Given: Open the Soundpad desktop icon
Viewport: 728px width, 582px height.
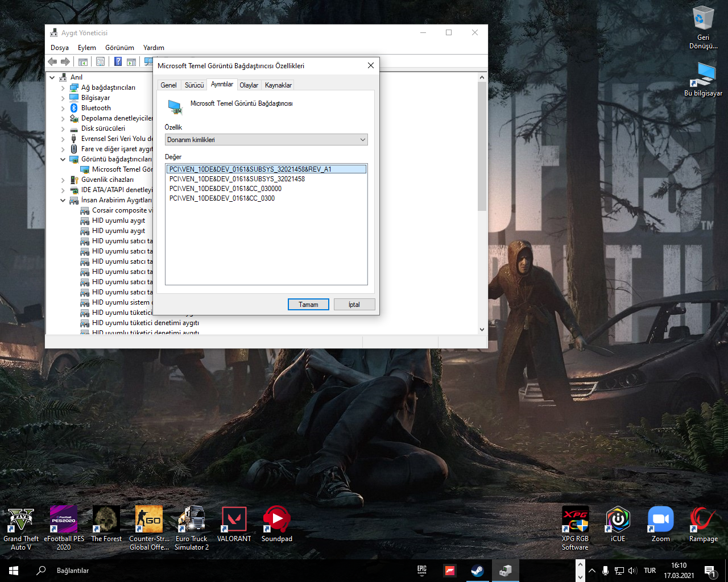Looking at the screenshot, I should pyautogui.click(x=277, y=524).
